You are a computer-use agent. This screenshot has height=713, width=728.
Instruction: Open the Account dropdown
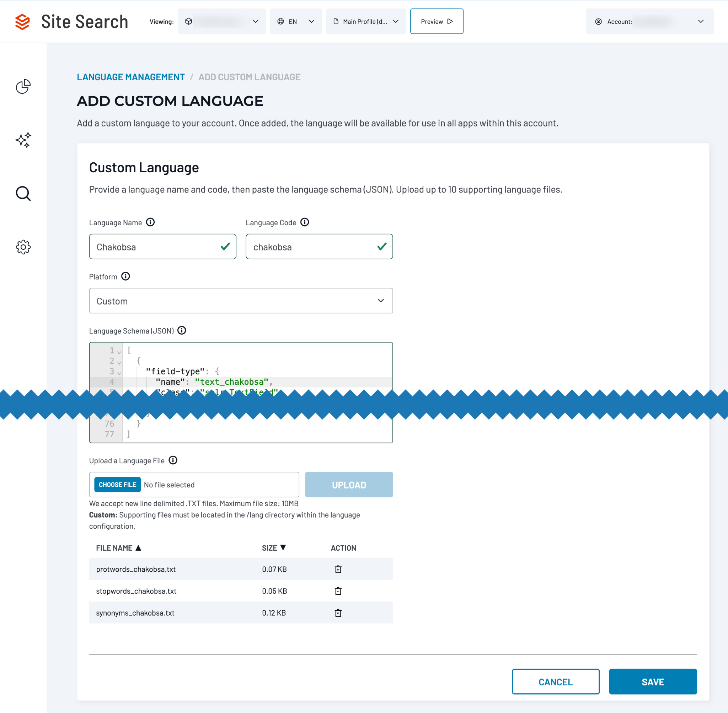[650, 21]
